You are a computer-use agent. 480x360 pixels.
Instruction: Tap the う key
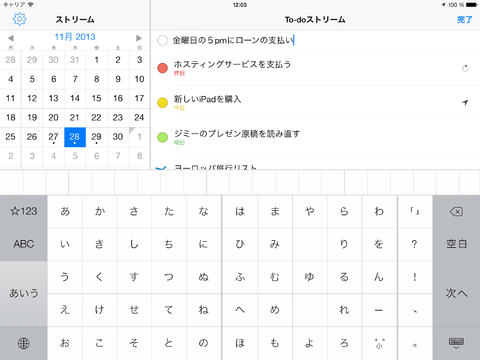pos(65,277)
